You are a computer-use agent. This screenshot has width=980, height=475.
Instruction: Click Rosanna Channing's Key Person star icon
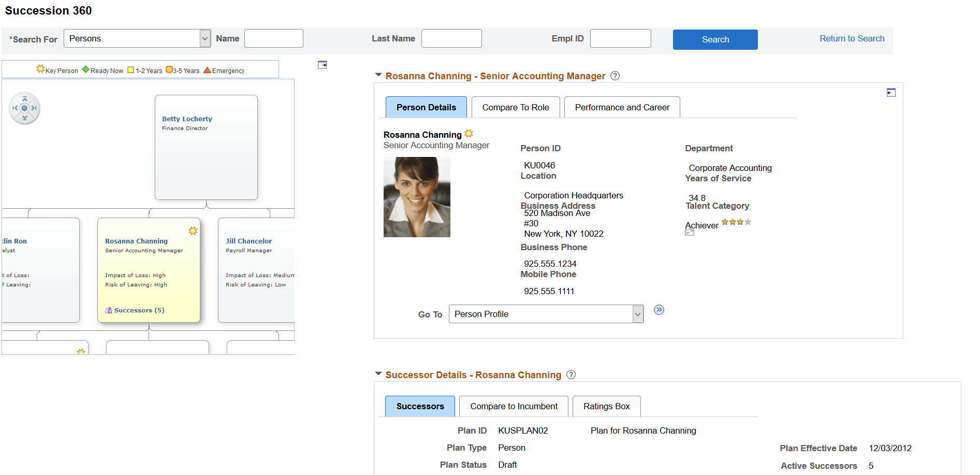coord(469,133)
